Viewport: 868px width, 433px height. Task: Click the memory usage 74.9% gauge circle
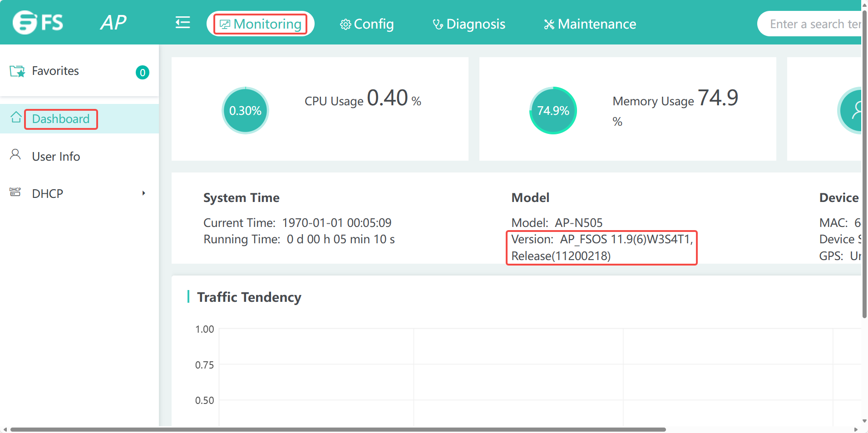(553, 110)
